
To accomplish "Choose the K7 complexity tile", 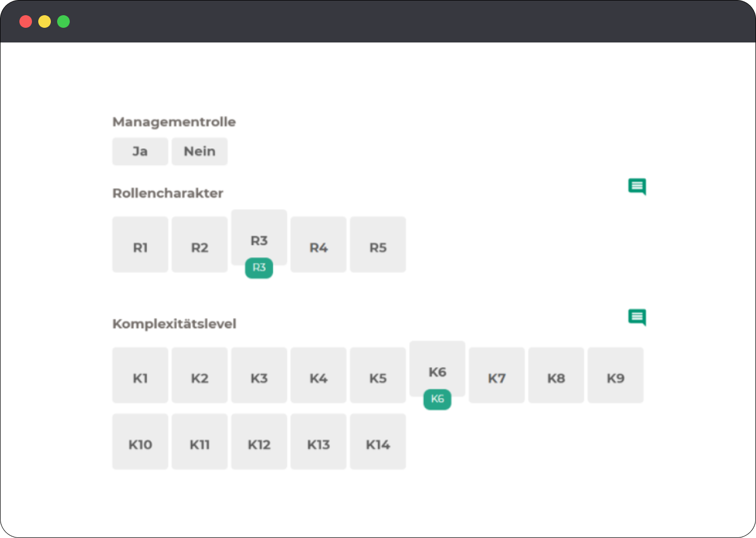I will pos(496,375).
